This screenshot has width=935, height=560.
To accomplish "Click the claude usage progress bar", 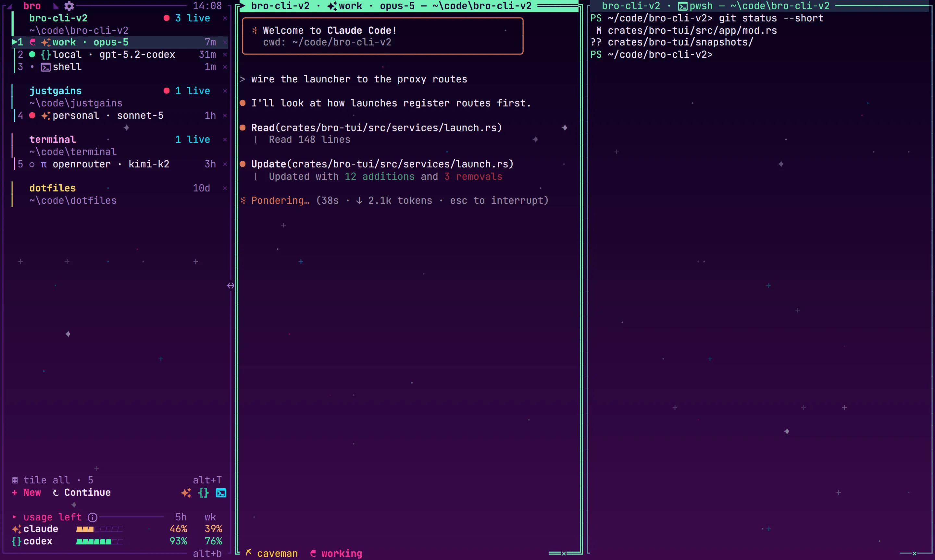I will pos(99,530).
